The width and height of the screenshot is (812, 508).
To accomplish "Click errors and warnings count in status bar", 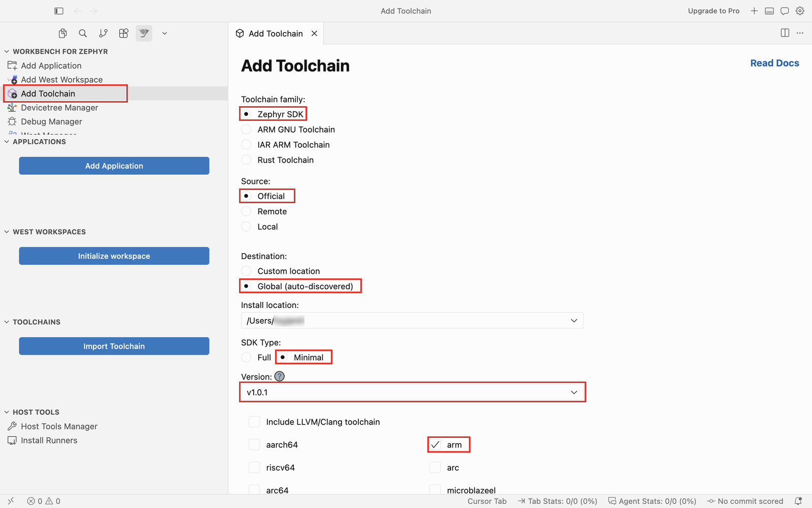I will [x=44, y=501].
